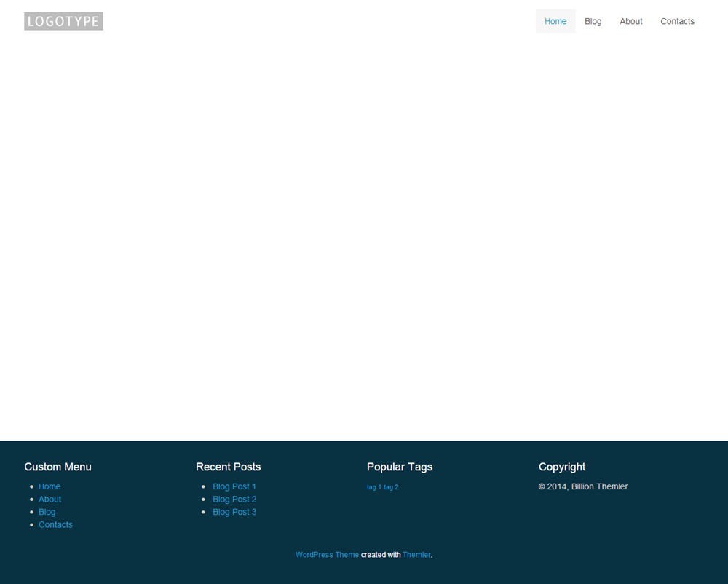
Task: Click Home link under Custom Menu footer
Action: pos(50,486)
